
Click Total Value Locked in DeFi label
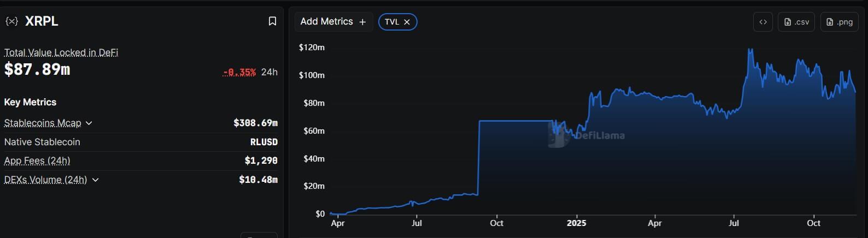[x=61, y=52]
